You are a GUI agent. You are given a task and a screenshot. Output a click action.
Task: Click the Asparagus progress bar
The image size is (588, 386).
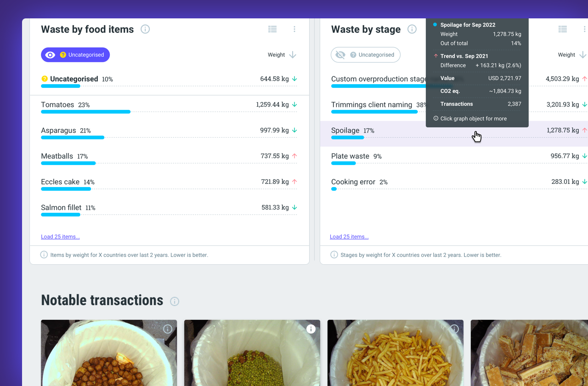tap(73, 137)
